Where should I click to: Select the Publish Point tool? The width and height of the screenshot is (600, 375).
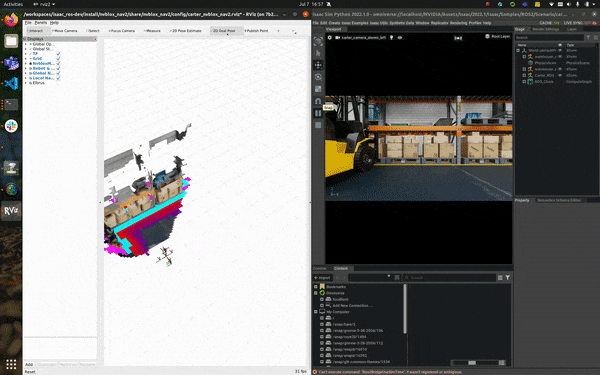point(256,31)
